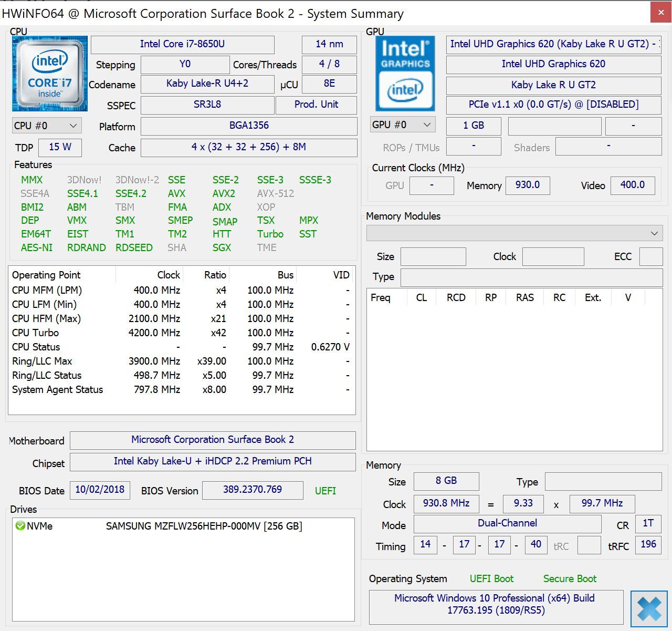Open the CPU #0 selector dropdown

tap(46, 126)
